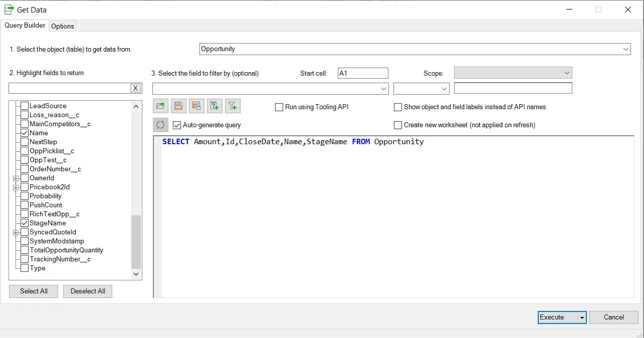Enable Run using Tooling API checkbox
644x338 pixels.
click(279, 107)
